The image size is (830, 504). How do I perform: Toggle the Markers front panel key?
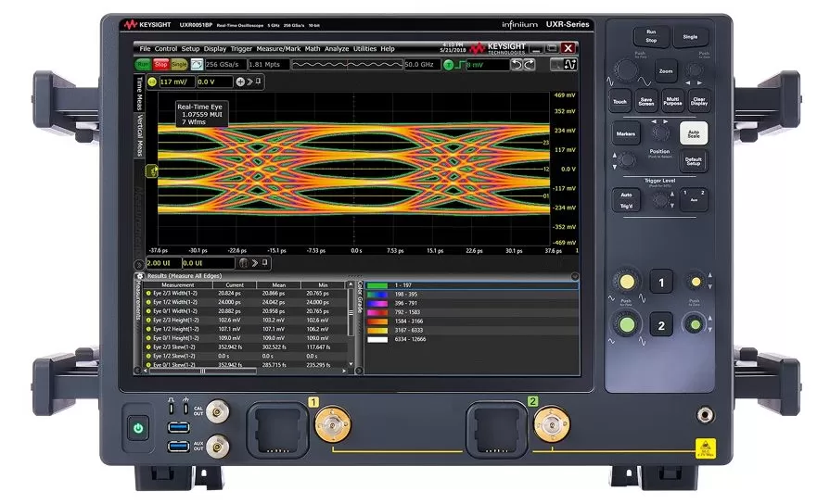click(x=626, y=133)
